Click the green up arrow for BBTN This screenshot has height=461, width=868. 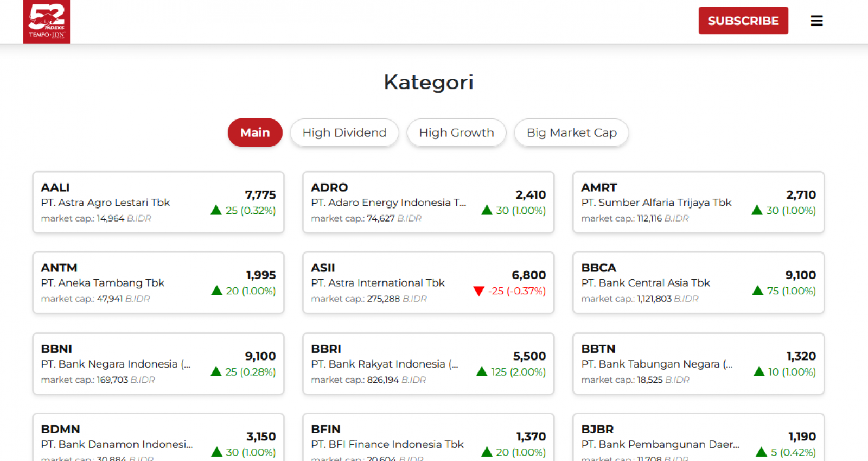click(x=759, y=371)
